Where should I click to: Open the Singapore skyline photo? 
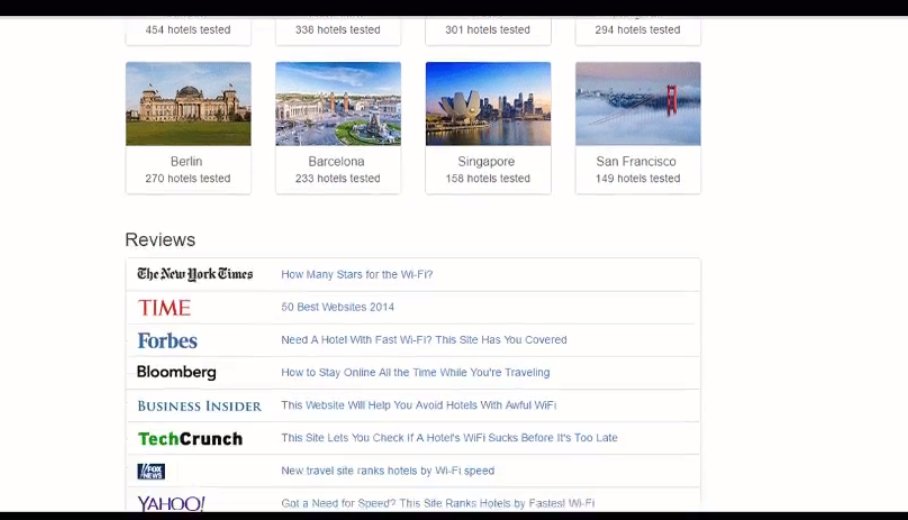[488, 104]
